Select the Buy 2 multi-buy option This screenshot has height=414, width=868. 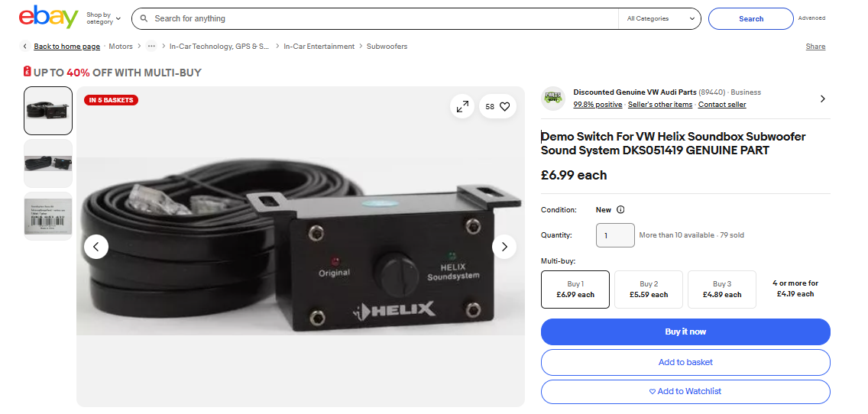(649, 289)
